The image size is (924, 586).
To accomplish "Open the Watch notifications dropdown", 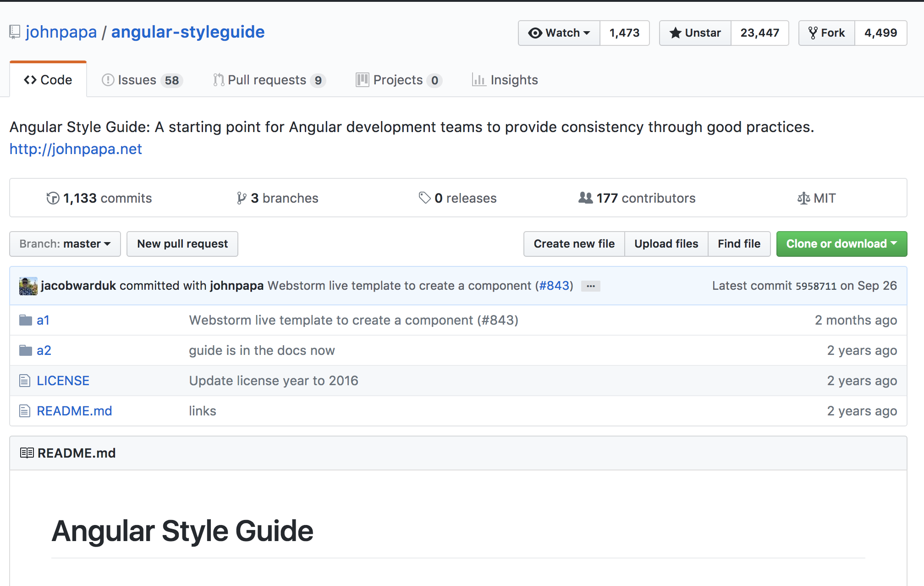I will pos(559,33).
